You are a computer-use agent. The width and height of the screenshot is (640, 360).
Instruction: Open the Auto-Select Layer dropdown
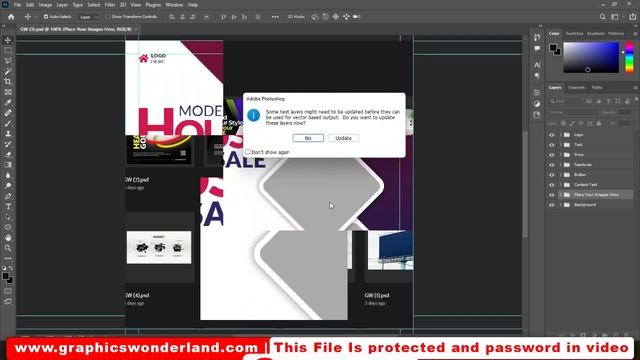(x=89, y=17)
